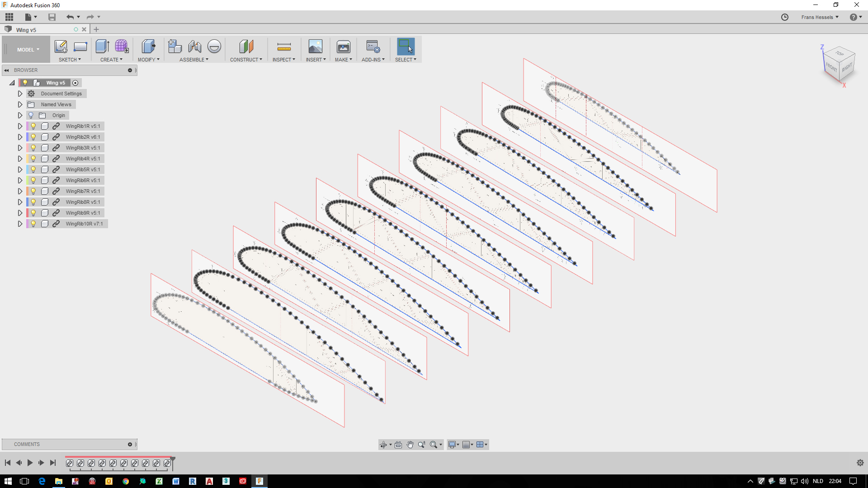The image size is (868, 488).
Task: Toggle visibility of WingRib3R v5:1
Action: pyautogui.click(x=33, y=148)
